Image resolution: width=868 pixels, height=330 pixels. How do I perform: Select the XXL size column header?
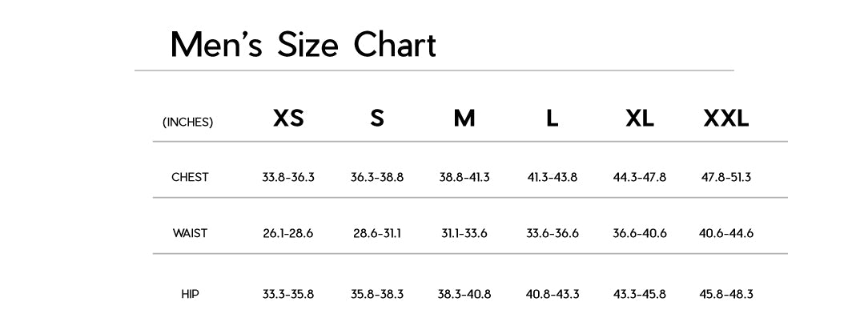(726, 119)
